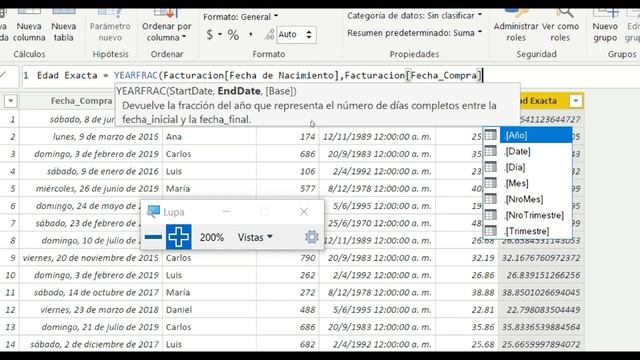This screenshot has width=640, height=360.
Task: Apply thousands separator comma icon
Action: pos(251,35)
